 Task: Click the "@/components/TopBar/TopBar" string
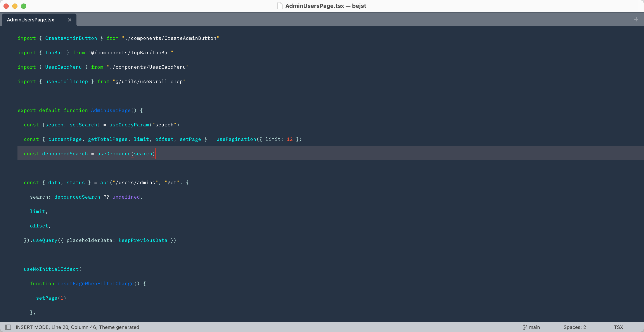pos(131,53)
